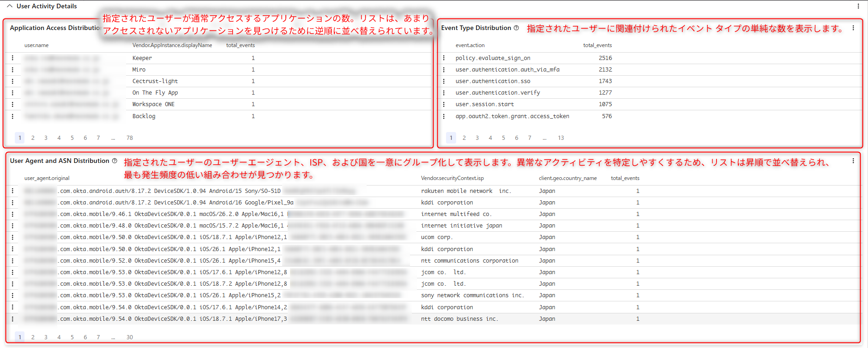Sort by Vendor.AppInstance.displayName column header

[172, 45]
